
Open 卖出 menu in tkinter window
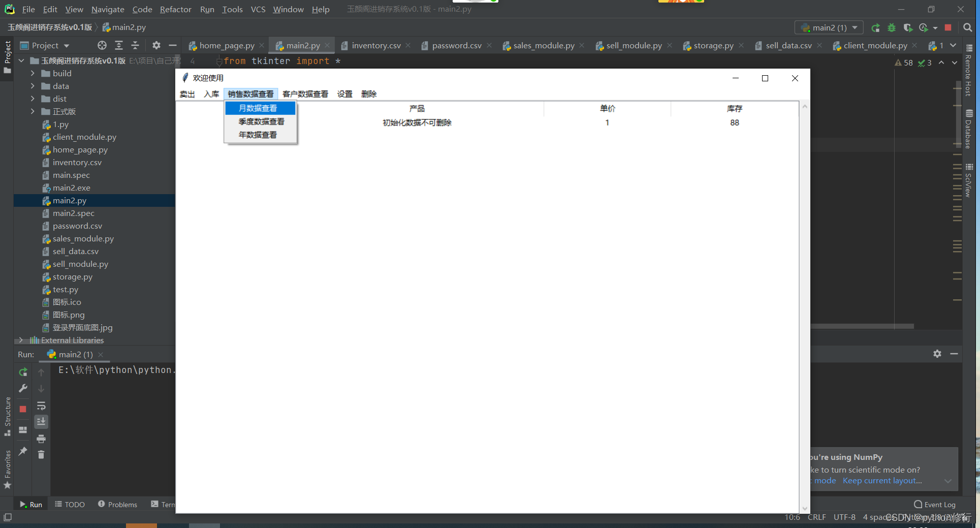[187, 94]
